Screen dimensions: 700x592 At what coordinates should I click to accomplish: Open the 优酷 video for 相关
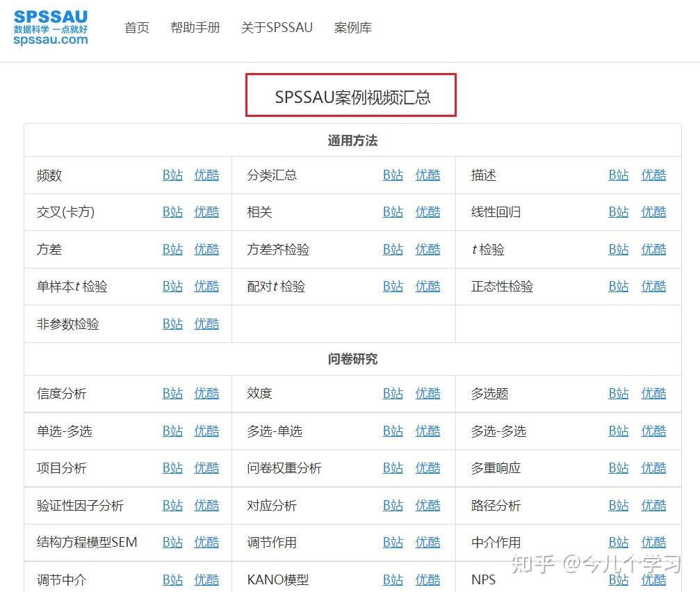tap(428, 212)
